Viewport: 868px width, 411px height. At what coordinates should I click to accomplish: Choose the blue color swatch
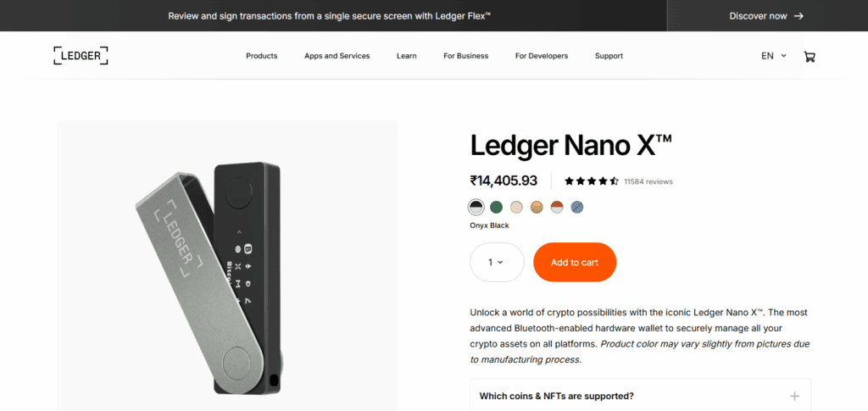pos(577,207)
